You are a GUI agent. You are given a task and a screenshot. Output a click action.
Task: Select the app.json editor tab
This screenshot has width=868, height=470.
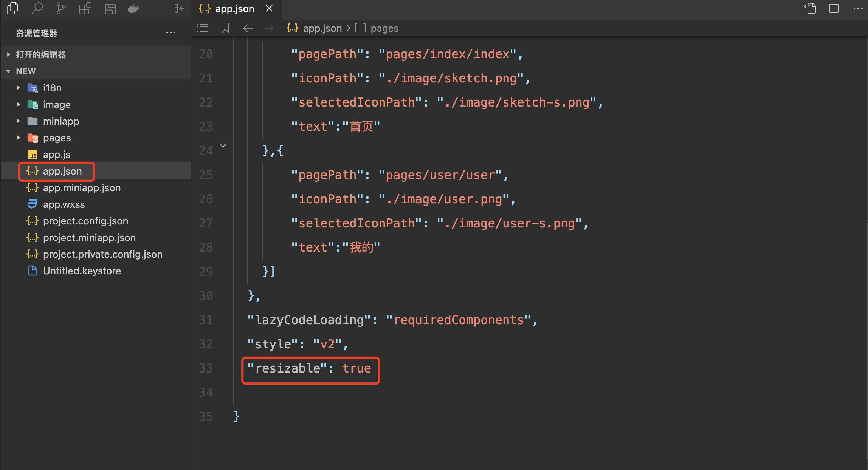(x=237, y=9)
